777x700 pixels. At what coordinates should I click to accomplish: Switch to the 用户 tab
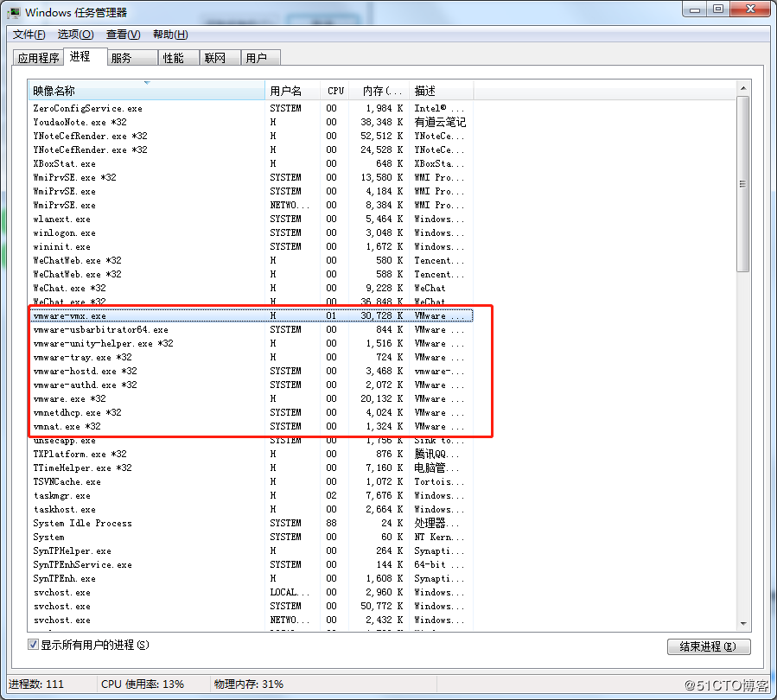256,58
